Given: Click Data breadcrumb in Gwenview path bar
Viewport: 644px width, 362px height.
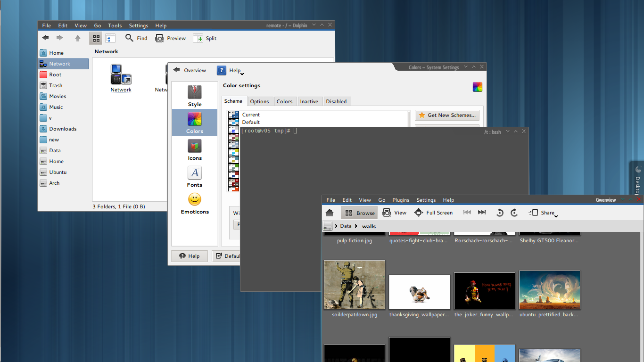Looking at the screenshot, I should tap(346, 226).
